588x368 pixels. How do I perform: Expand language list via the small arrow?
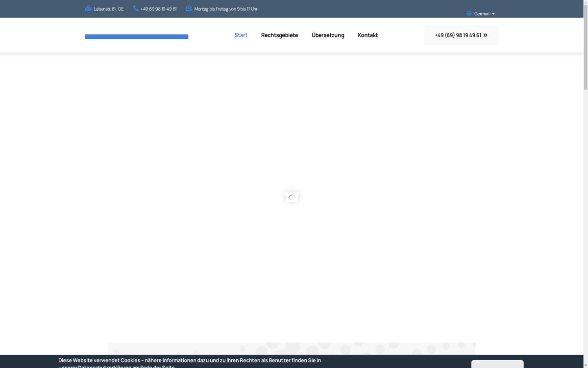493,14
